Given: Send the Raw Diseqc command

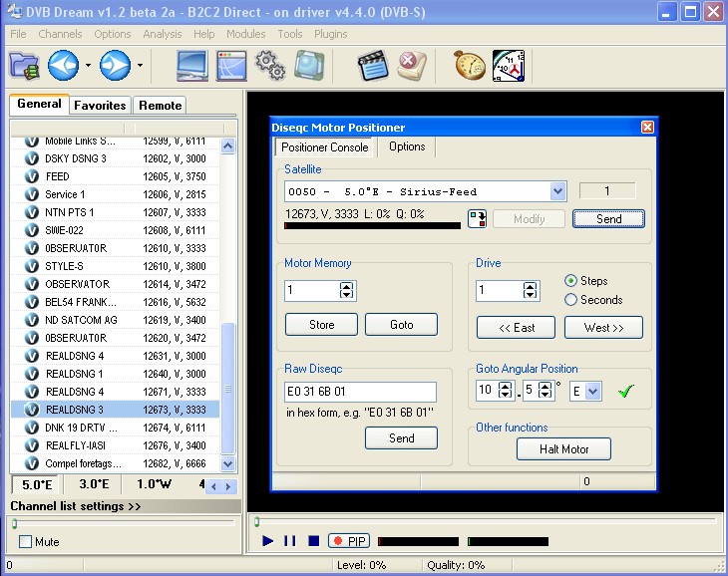Looking at the screenshot, I should pyautogui.click(x=401, y=438).
